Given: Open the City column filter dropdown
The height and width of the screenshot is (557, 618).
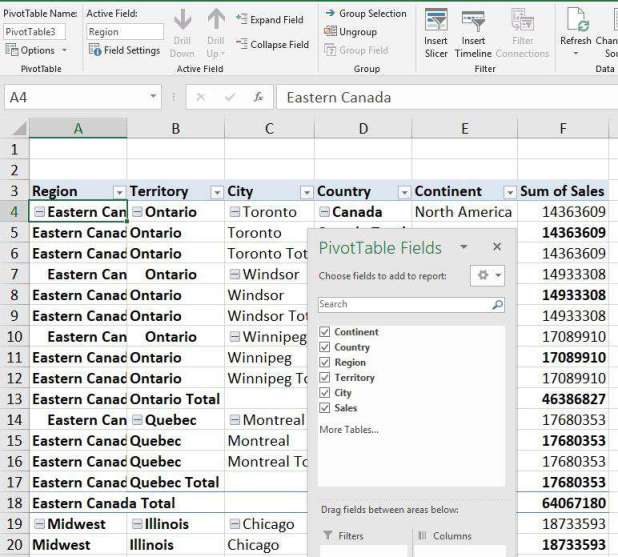Looking at the screenshot, I should click(306, 192).
